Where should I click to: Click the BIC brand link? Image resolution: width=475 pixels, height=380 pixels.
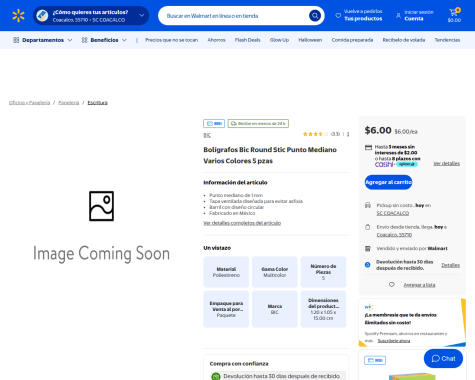[x=207, y=135]
